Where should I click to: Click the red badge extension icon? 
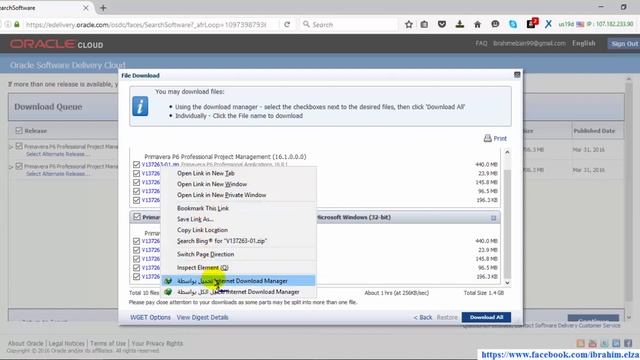click(x=531, y=24)
